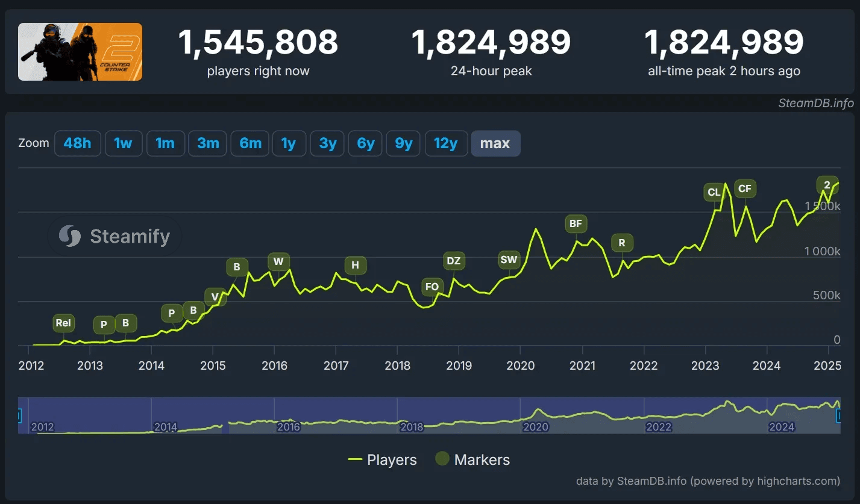The height and width of the screenshot is (504, 860).
Task: Choose the 6m zoom range
Action: [250, 143]
